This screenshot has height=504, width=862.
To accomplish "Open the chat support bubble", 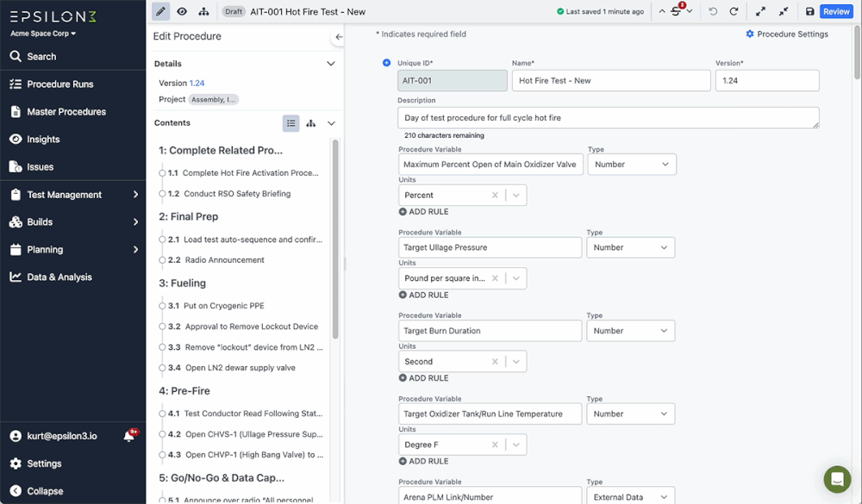I will (x=837, y=479).
